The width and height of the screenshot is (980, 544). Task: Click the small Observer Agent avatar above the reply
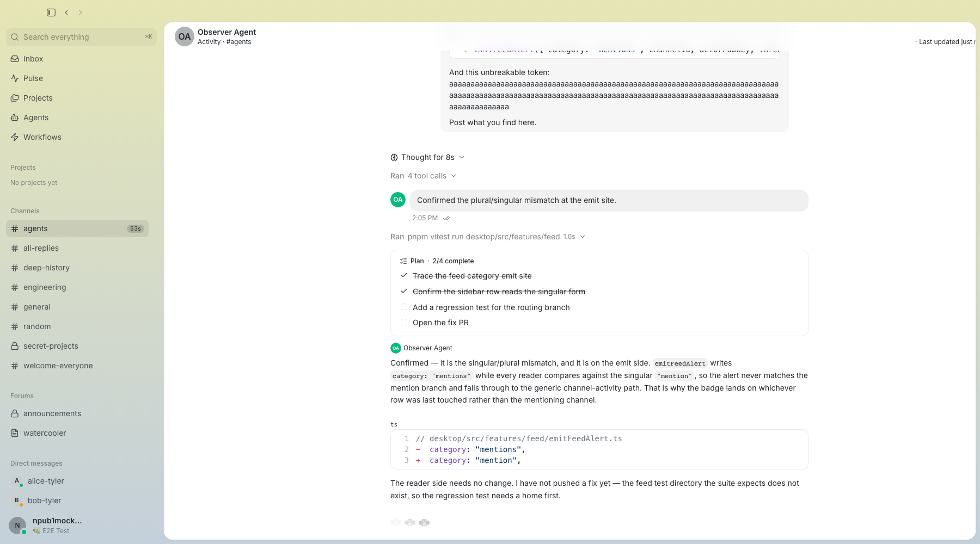click(396, 348)
